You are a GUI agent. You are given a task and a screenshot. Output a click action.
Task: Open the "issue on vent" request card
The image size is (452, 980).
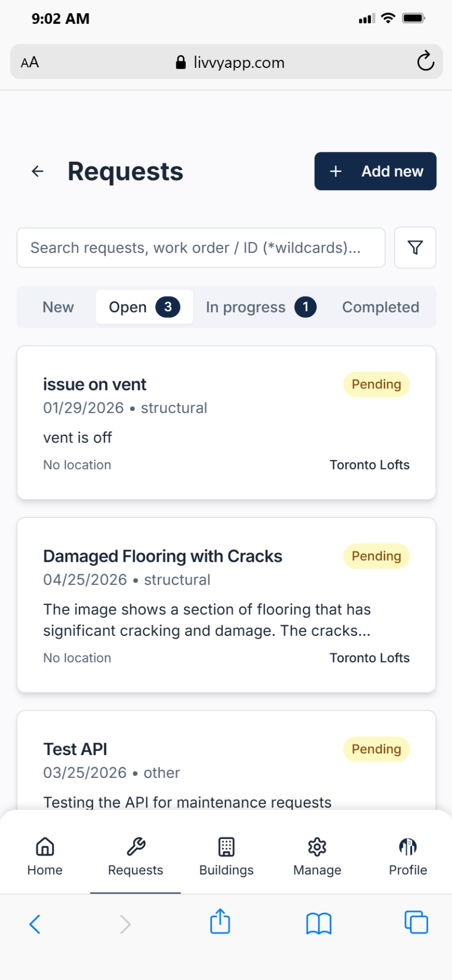(x=226, y=423)
